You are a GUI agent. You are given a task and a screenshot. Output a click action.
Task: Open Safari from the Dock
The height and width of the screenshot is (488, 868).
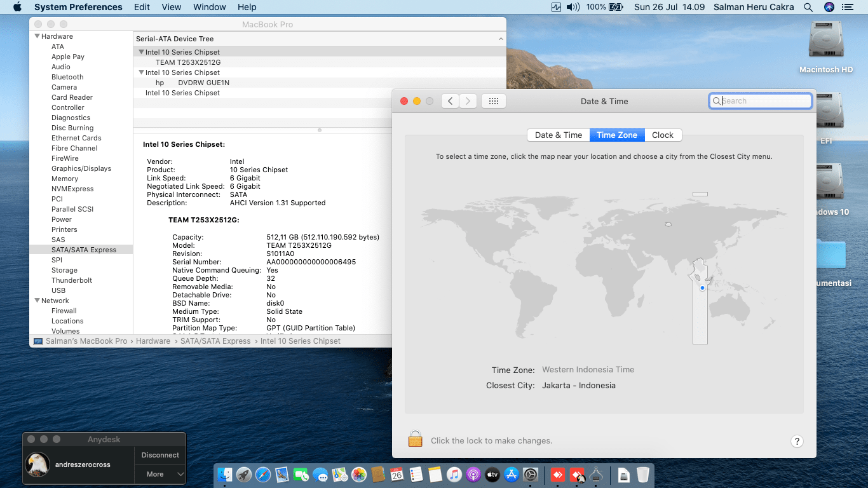[263, 475]
